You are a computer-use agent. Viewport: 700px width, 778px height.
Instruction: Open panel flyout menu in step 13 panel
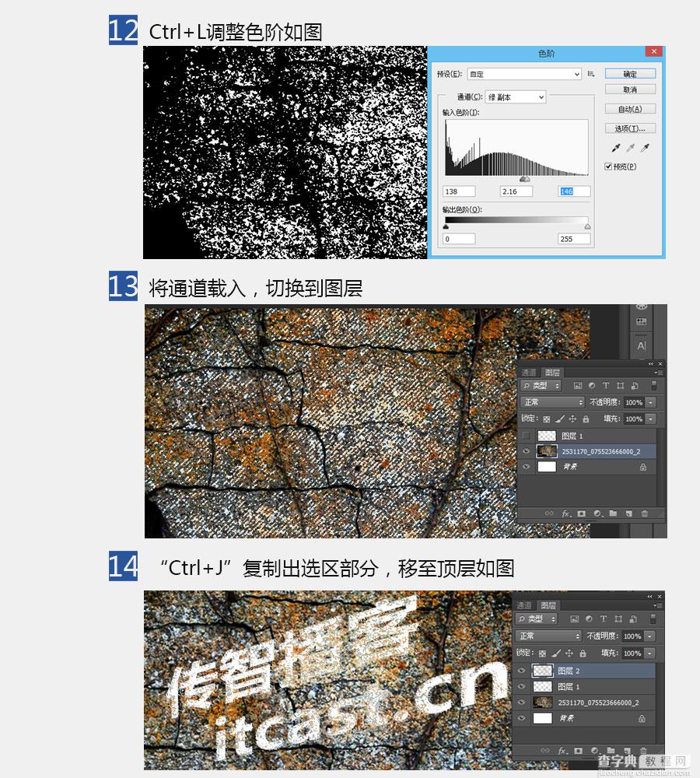659,373
